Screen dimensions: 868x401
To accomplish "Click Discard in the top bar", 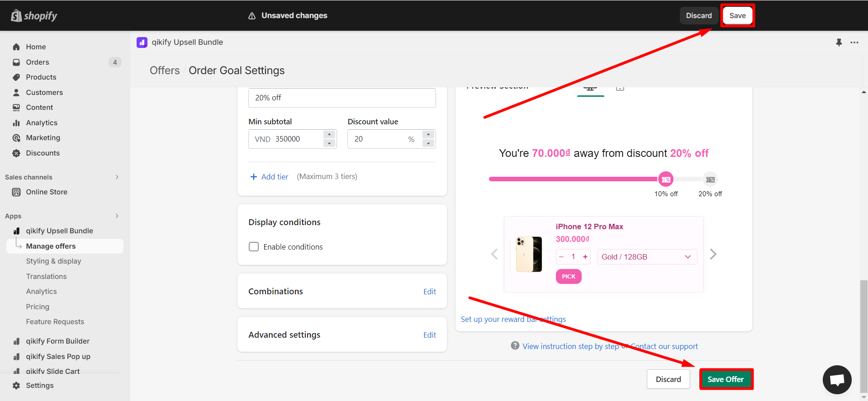I will coord(699,16).
